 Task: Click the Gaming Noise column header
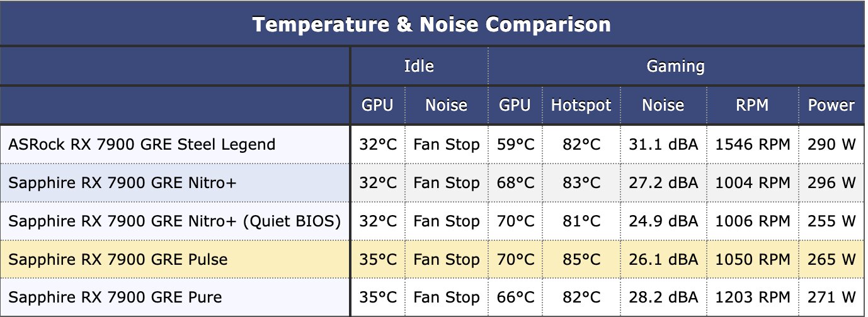663,105
